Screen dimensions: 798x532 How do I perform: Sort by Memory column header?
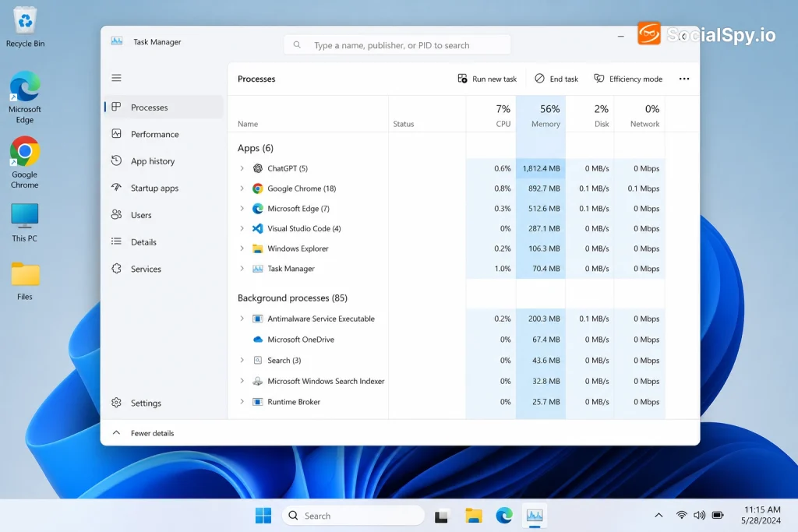(541, 115)
